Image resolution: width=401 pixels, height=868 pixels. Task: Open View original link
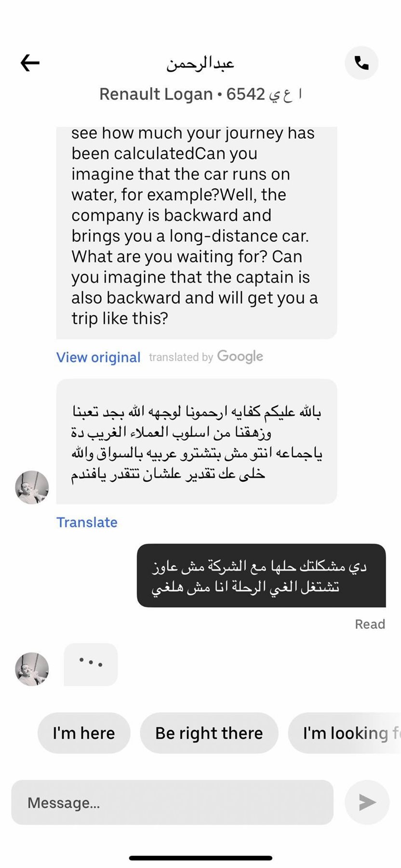coord(98,357)
